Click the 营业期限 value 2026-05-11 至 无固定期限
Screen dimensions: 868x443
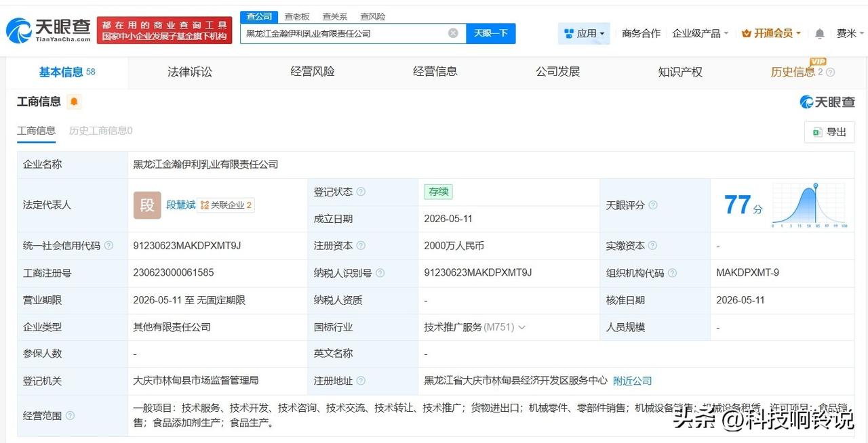tap(189, 300)
